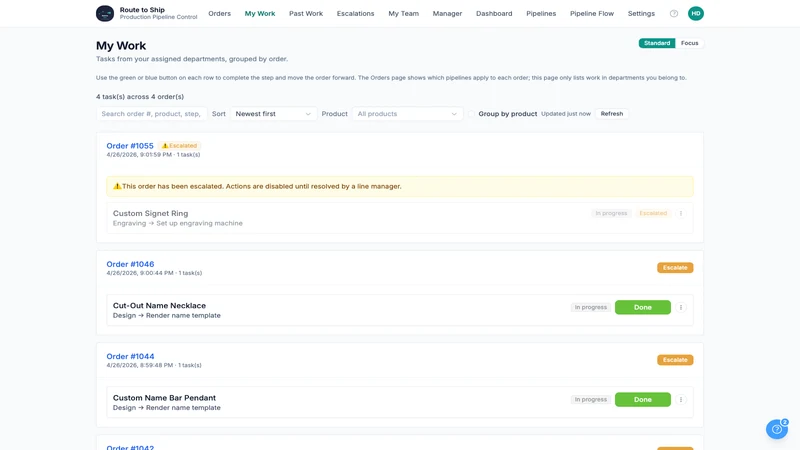Open the Order #1046 link
This screenshot has height=450, width=800.
coord(130,264)
